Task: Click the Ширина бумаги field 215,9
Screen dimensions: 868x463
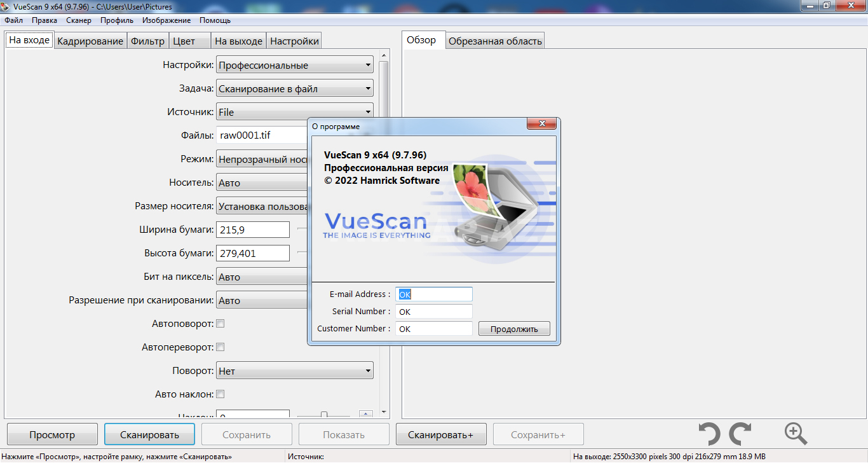Action: 253,230
